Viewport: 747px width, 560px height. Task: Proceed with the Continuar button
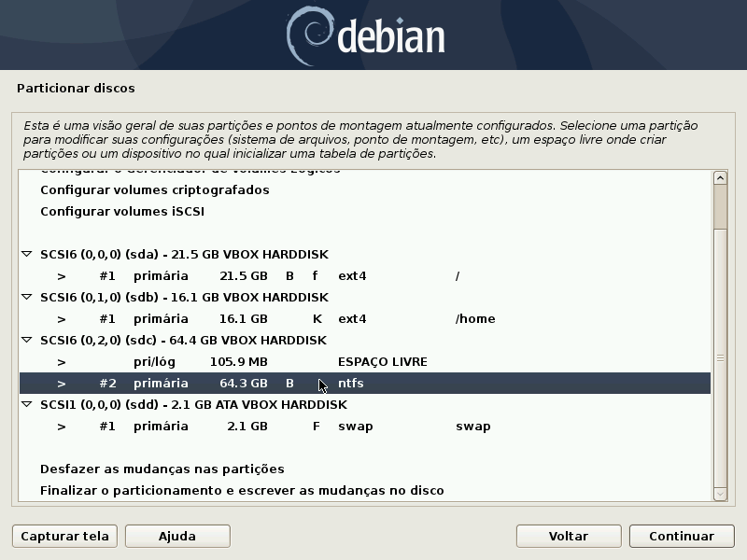[682, 536]
